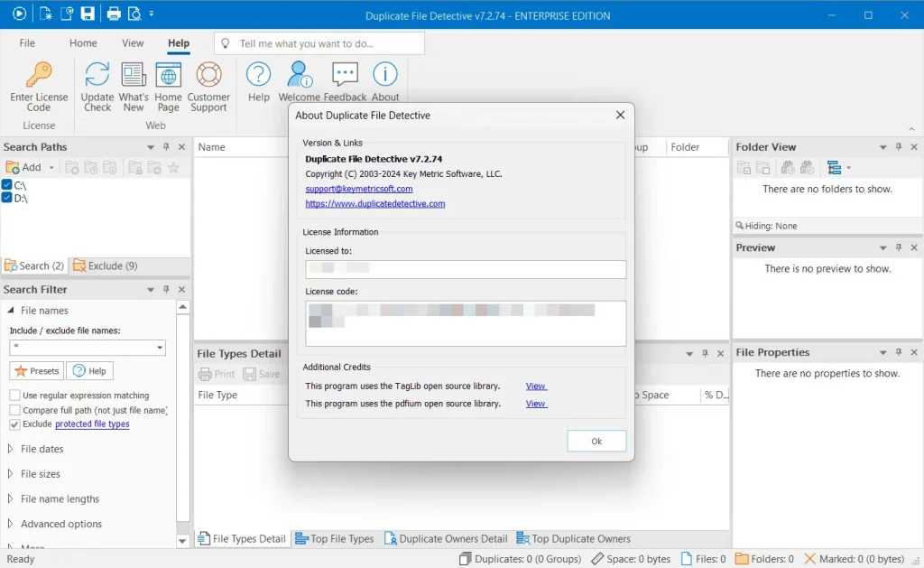
Task: Enable Use regular expression matching
Action: [14, 396]
